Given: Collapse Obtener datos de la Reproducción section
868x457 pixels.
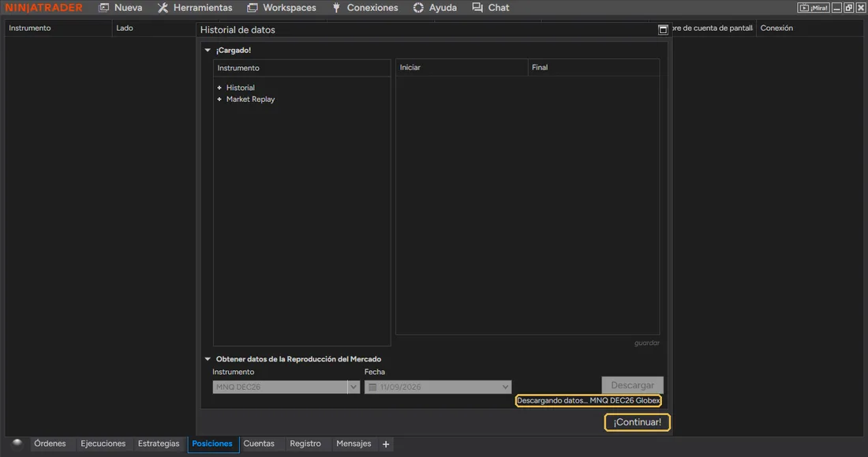Looking at the screenshot, I should 208,359.
